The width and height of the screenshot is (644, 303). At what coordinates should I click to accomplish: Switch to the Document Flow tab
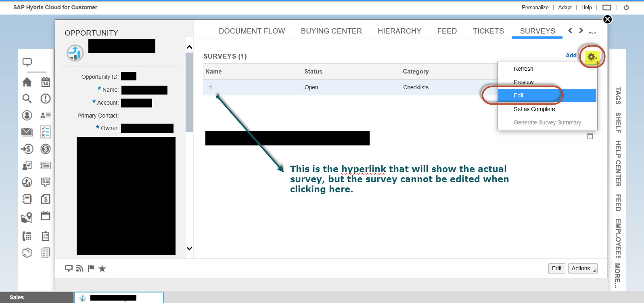(252, 31)
